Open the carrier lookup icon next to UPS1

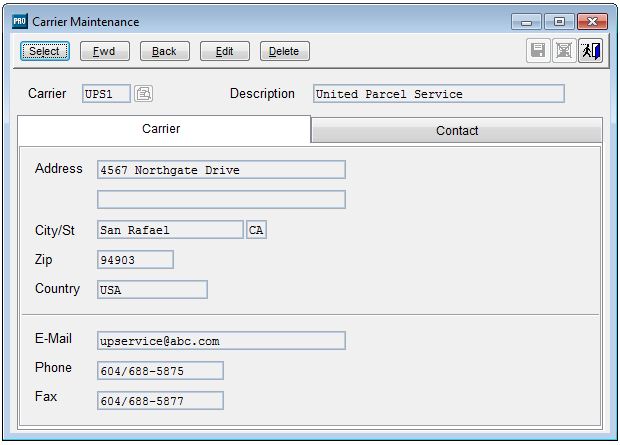click(143, 94)
